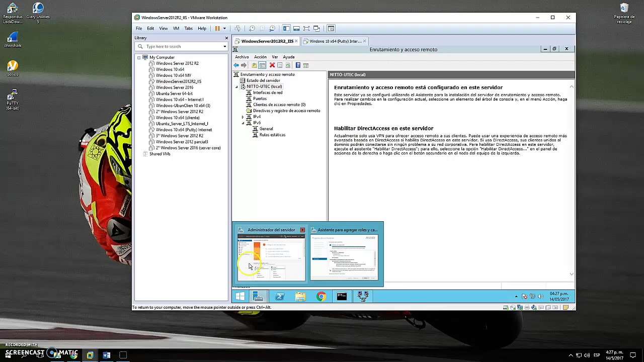Toggle the thumbnail bar view icon
The height and width of the screenshot is (362, 644).
[x=296, y=29]
